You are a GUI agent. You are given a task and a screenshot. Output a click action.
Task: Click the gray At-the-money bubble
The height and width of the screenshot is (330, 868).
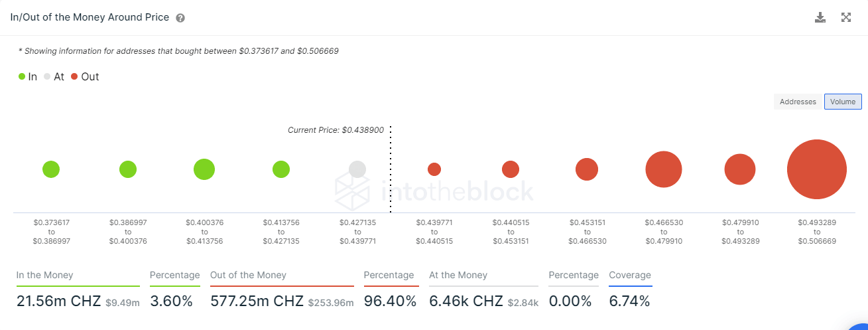357,169
